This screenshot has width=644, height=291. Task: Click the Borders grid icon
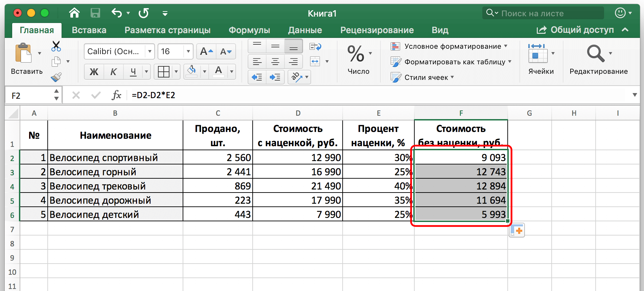(x=164, y=72)
